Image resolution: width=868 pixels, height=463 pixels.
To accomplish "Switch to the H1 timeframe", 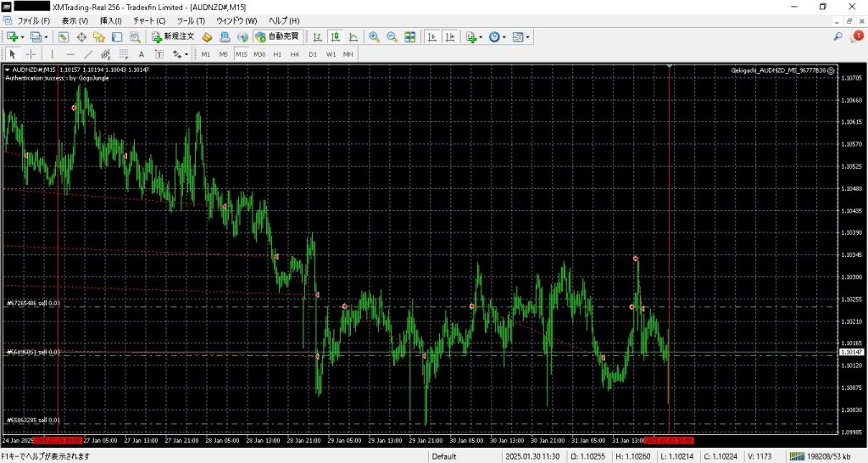I will coord(277,54).
